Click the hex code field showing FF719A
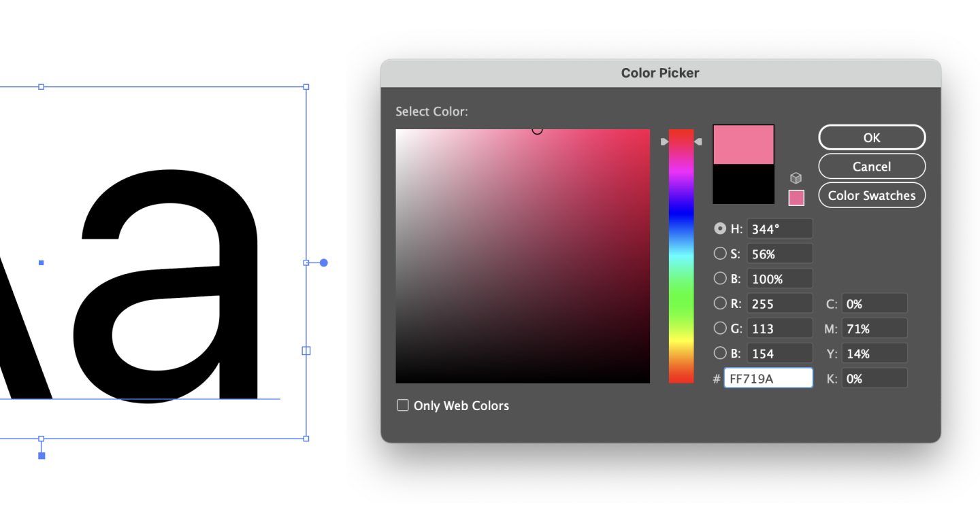This screenshot has height=527, width=980. 768,377
